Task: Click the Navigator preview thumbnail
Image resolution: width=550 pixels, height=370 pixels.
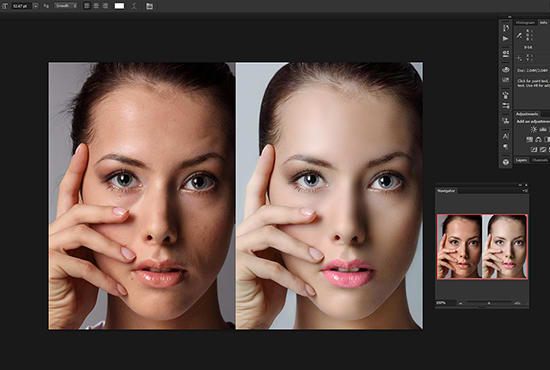Action: point(482,247)
